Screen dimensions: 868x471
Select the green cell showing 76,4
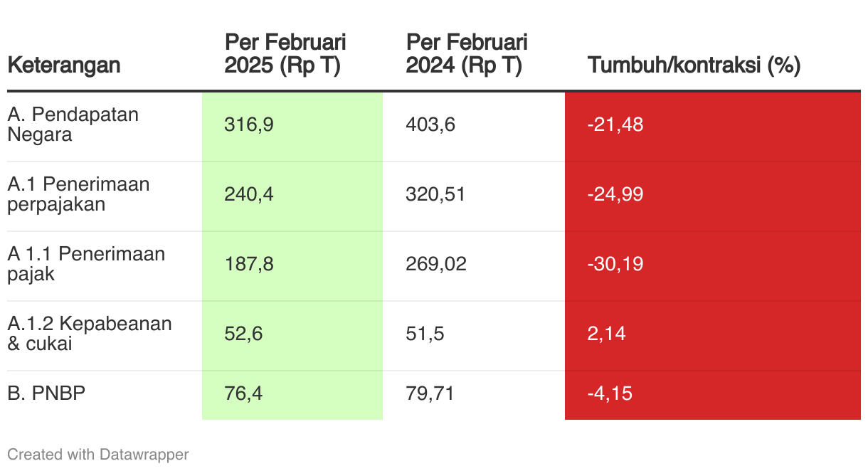(292, 395)
